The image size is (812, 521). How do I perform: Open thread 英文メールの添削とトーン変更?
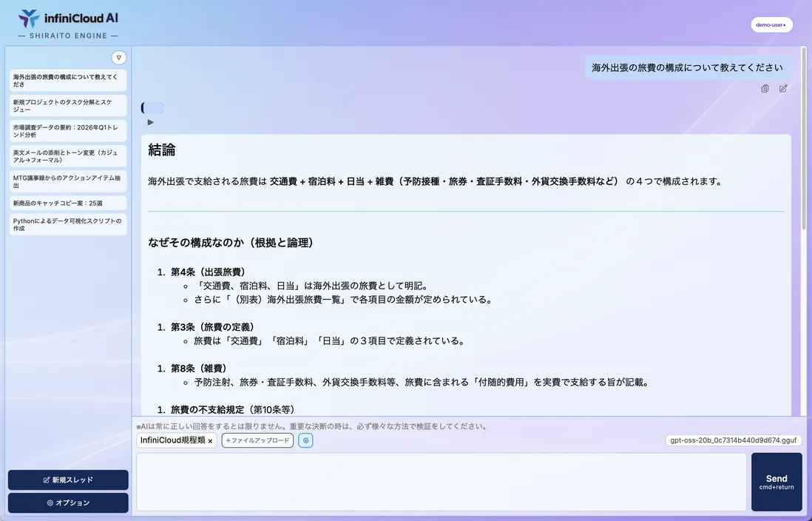68,157
